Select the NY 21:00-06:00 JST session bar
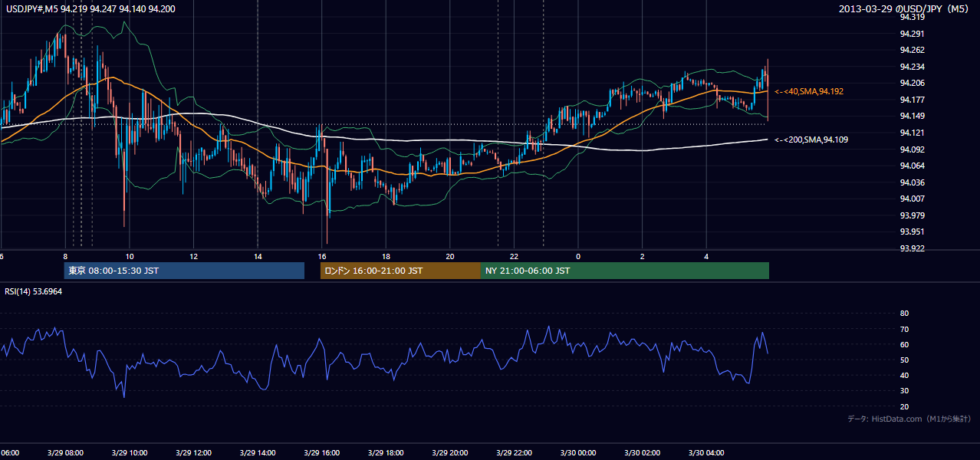Viewport: 980px width, 460px height. [x=625, y=271]
